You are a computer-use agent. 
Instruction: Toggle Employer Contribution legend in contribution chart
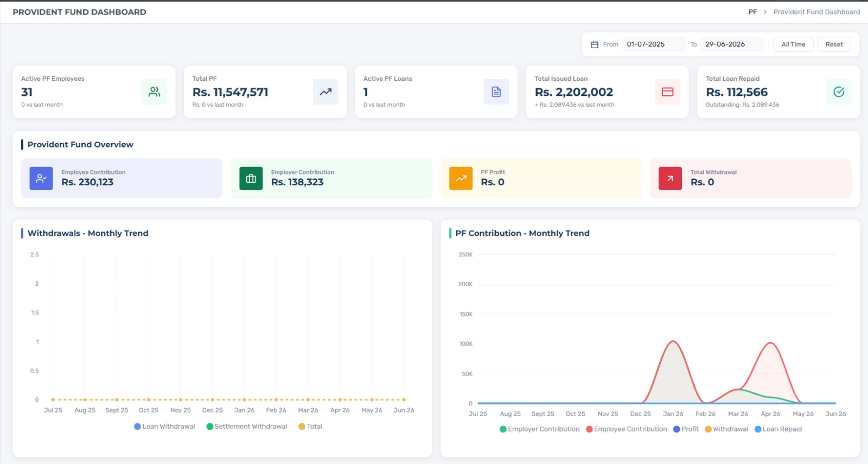pyautogui.click(x=540, y=429)
